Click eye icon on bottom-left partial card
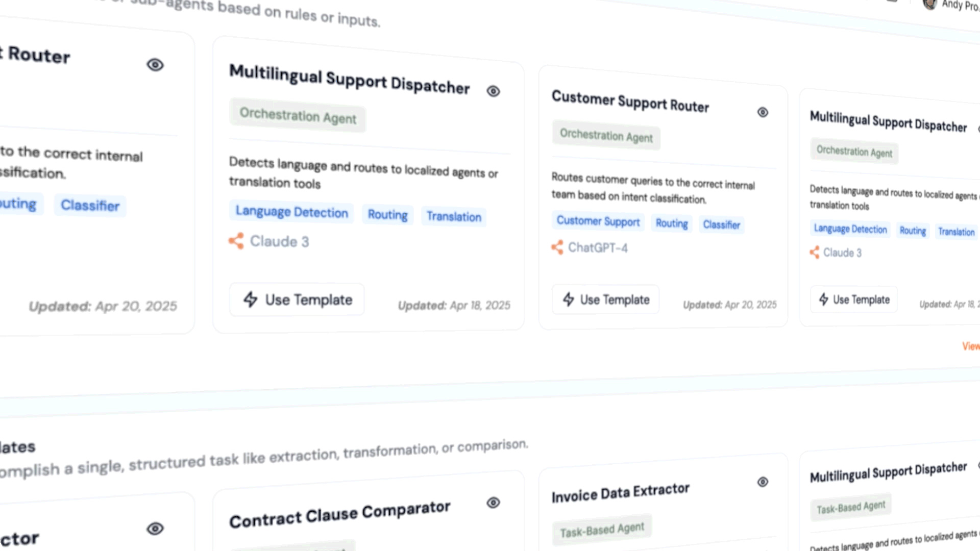 tap(155, 529)
